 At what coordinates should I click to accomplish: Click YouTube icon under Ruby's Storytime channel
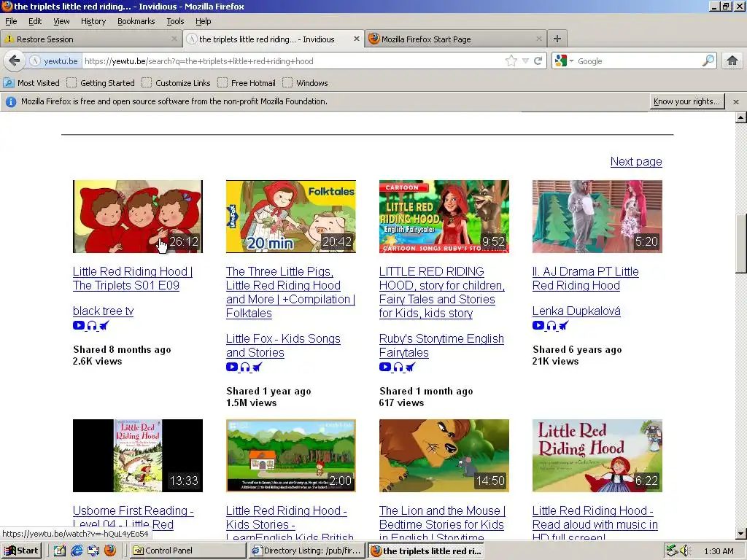point(385,367)
